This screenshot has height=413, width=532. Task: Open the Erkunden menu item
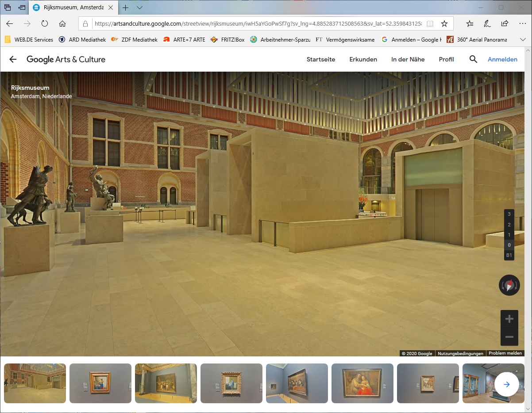coord(363,59)
